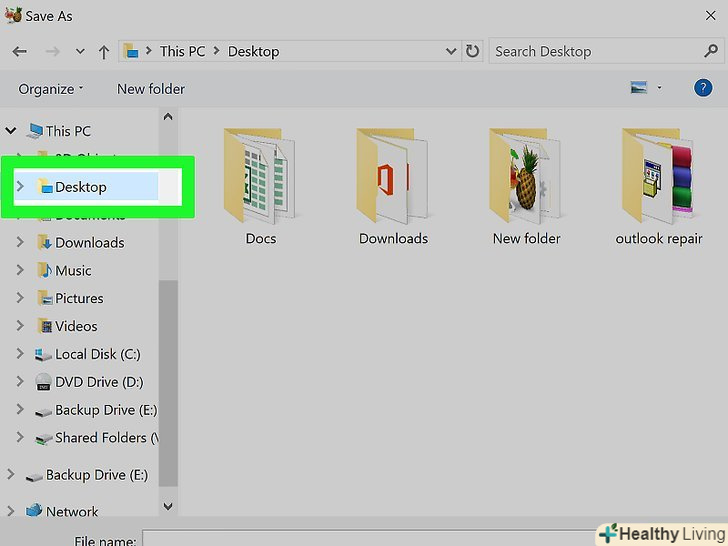This screenshot has height=546, width=728.
Task: Select the New folder item with pineapple
Action: coord(526,187)
